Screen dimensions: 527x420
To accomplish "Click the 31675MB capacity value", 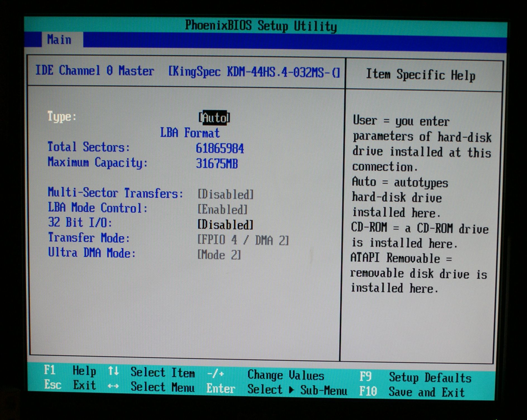I will (217, 164).
